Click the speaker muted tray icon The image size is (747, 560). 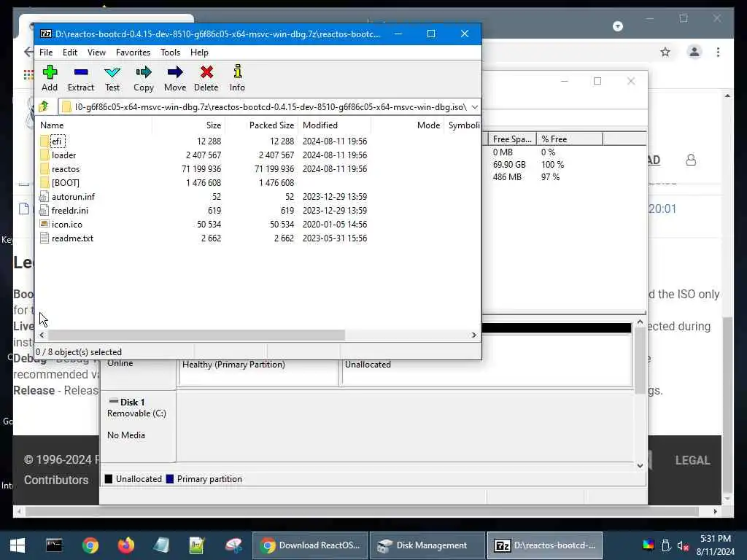(x=683, y=545)
